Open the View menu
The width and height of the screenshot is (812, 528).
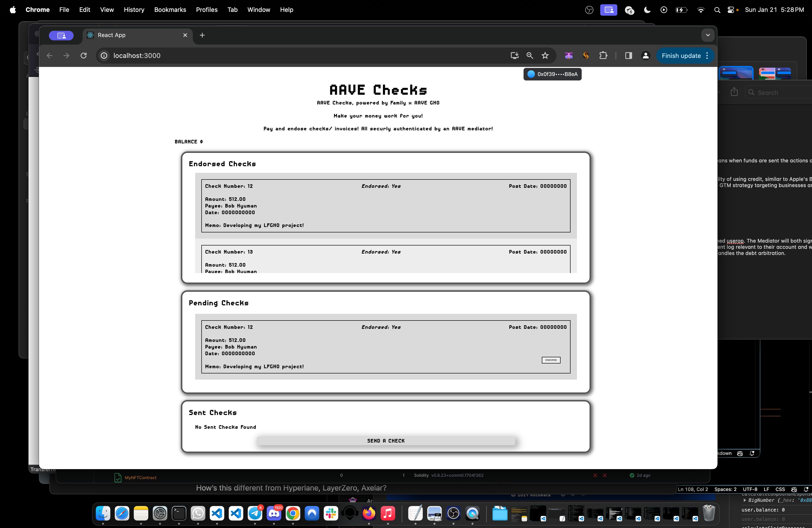[x=107, y=10]
